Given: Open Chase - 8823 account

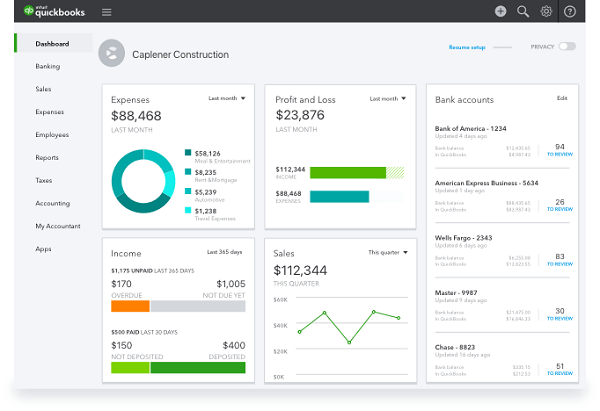Looking at the screenshot, I should (x=455, y=347).
